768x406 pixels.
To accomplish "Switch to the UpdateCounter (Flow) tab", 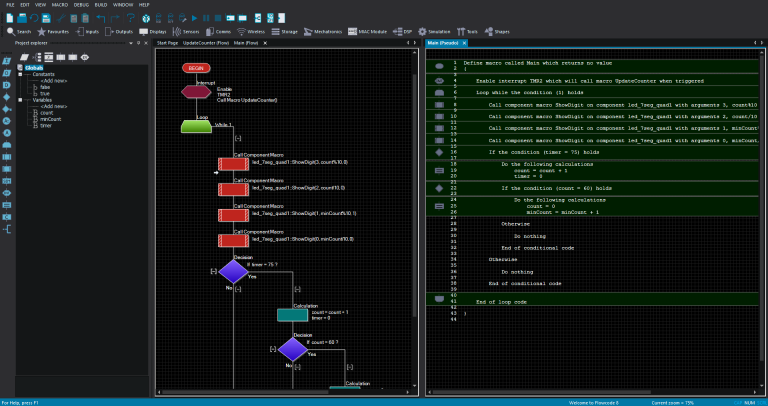I will [206, 43].
